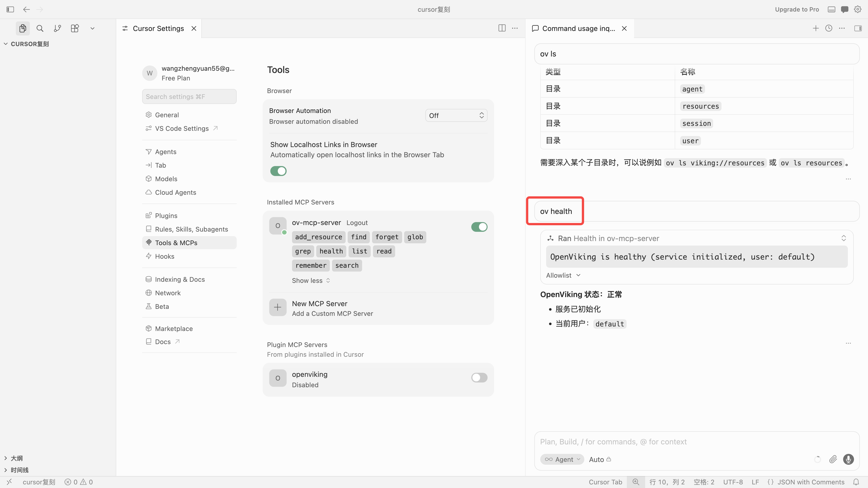Click the plus icon for New MCP Server
The width and height of the screenshot is (868, 488).
tap(278, 307)
